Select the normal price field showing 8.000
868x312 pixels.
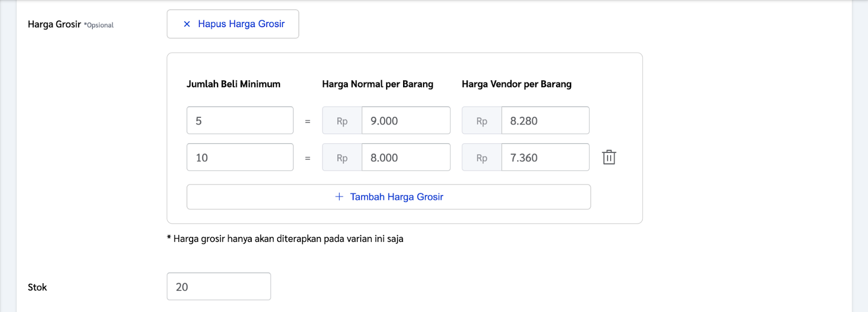pos(406,157)
